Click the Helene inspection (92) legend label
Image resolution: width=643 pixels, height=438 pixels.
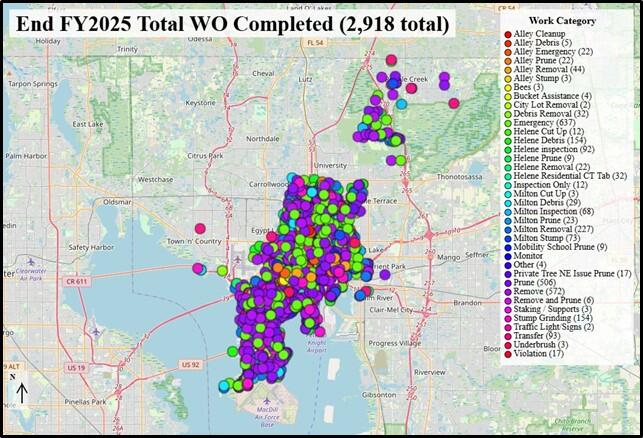(x=554, y=149)
